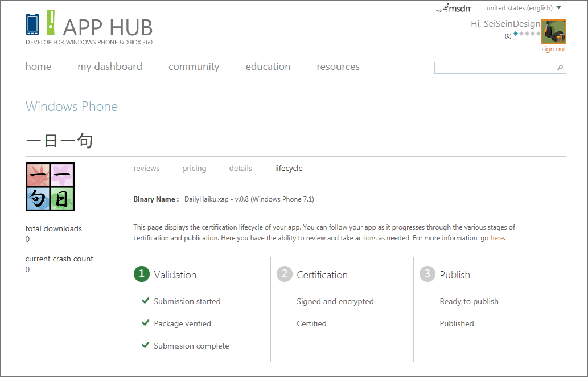Click the 'Signed and encrypted' text
Viewport: 588px width, 377px height.
coord(335,301)
